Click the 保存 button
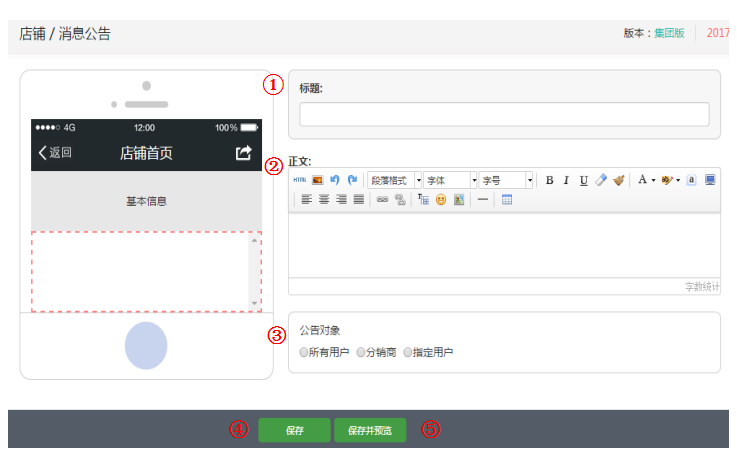Viewport: 737px width, 452px height. (x=294, y=430)
